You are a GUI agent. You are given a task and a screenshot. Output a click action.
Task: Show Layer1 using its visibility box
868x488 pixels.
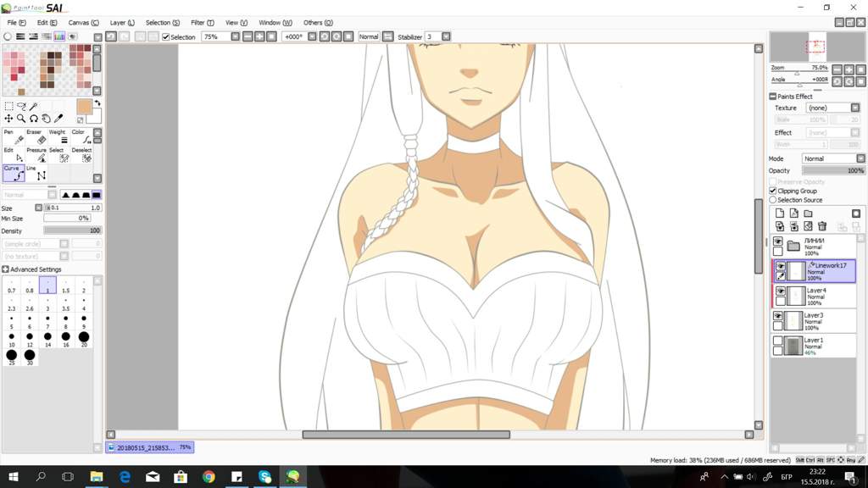[x=778, y=341]
